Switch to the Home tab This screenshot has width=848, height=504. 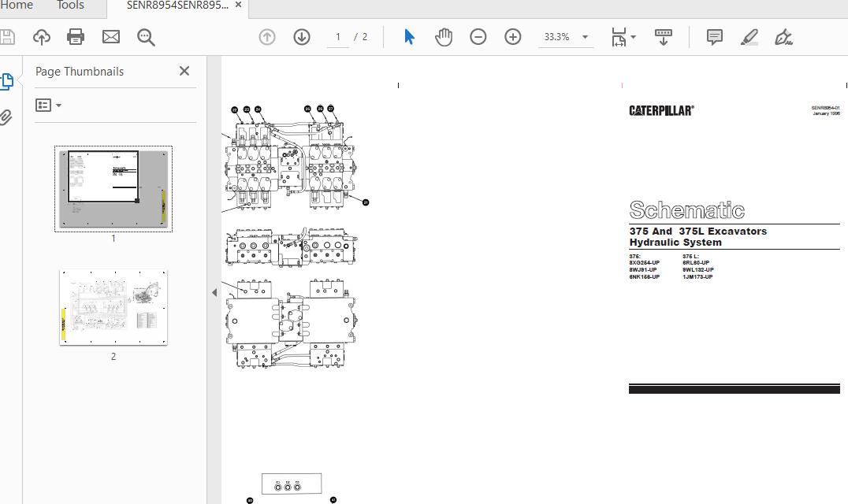coord(17,6)
